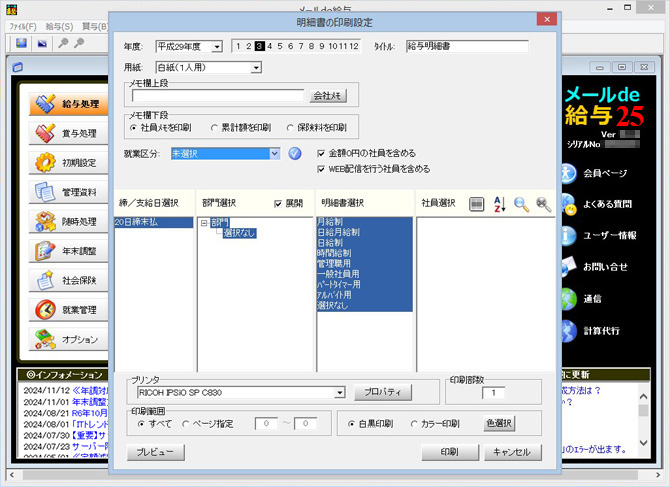Open 初期設定 gear in the main window

pyautogui.click(x=68, y=163)
